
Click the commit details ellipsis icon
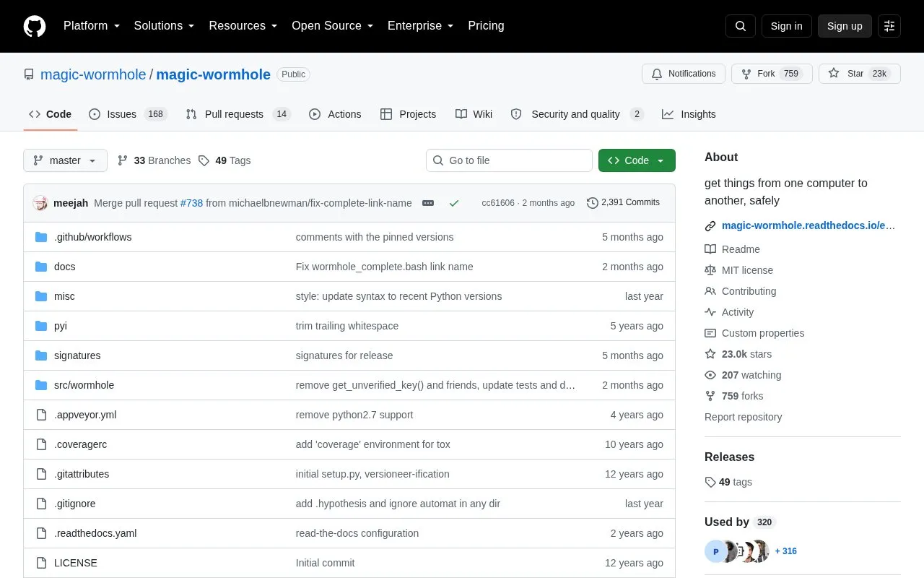[428, 203]
